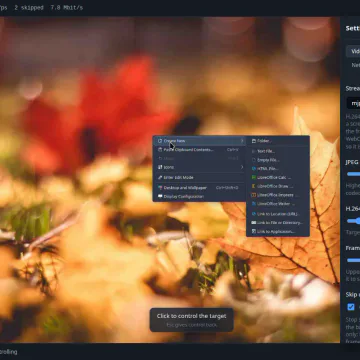Click the 'Click to control the target' overlay
Screen dimensions: 360x360
tap(191, 320)
